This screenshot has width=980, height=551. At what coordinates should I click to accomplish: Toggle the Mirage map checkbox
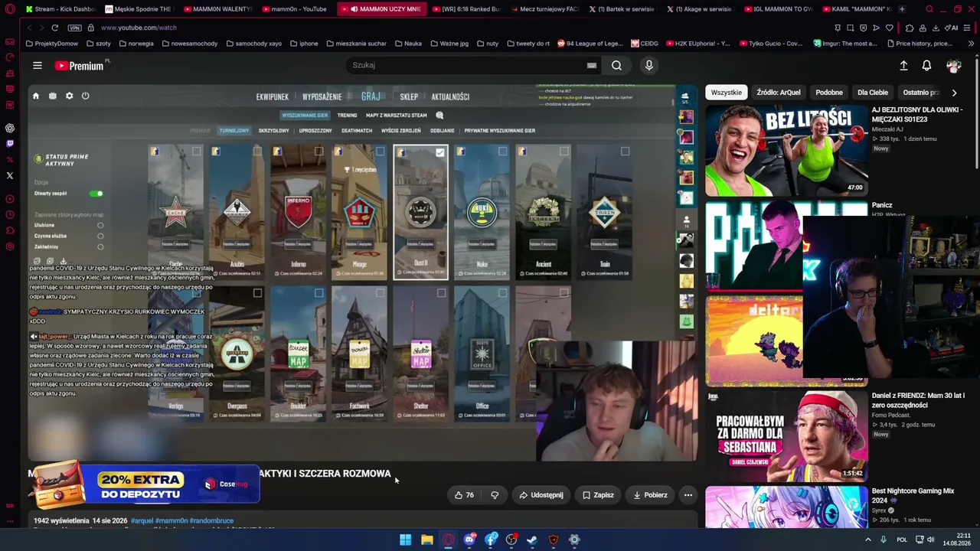(x=380, y=152)
